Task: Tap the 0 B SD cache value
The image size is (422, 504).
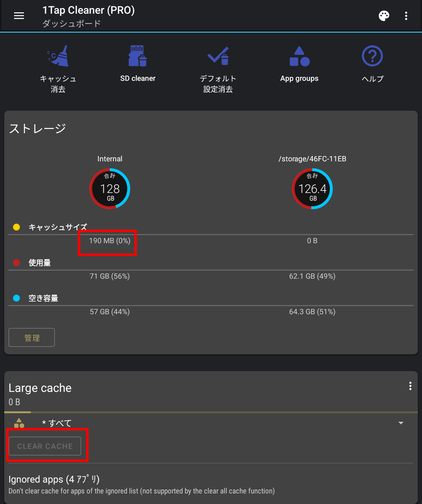Action: (x=312, y=240)
